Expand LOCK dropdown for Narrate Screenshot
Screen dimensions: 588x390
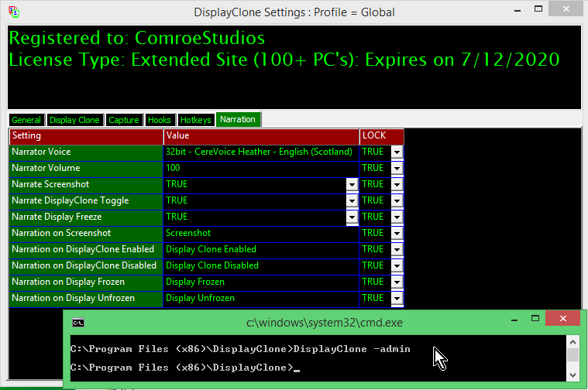(x=397, y=184)
